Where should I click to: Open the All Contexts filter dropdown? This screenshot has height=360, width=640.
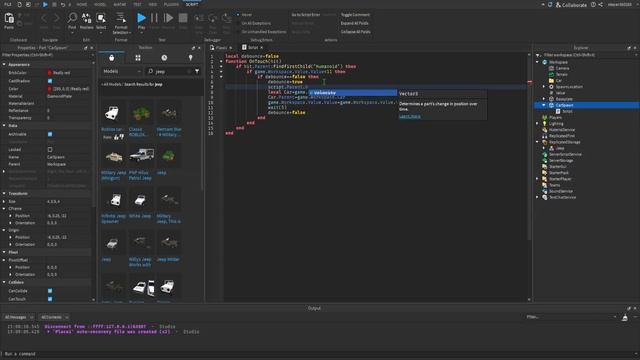[54, 317]
